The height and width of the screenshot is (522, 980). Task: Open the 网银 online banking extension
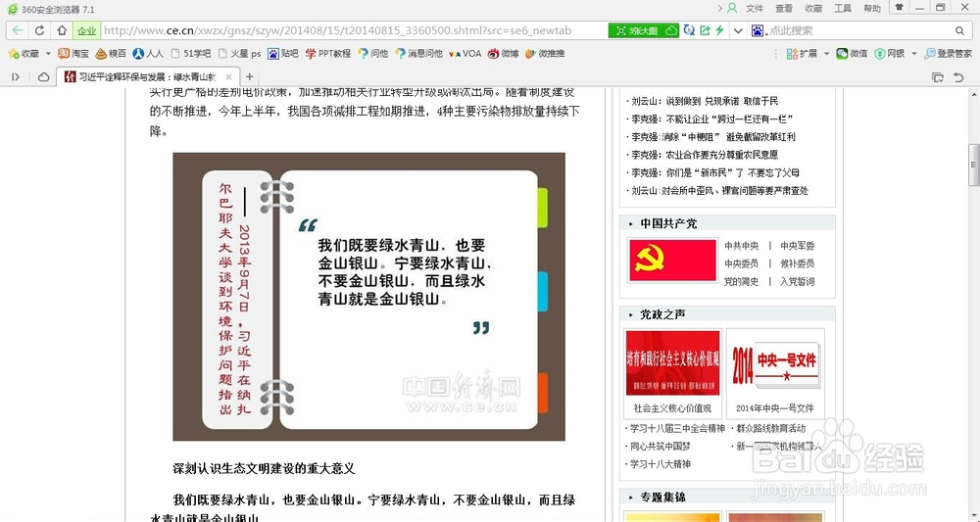click(890, 54)
